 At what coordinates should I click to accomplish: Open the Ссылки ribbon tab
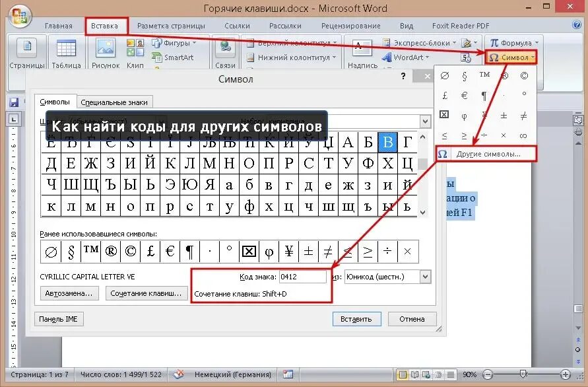237,26
